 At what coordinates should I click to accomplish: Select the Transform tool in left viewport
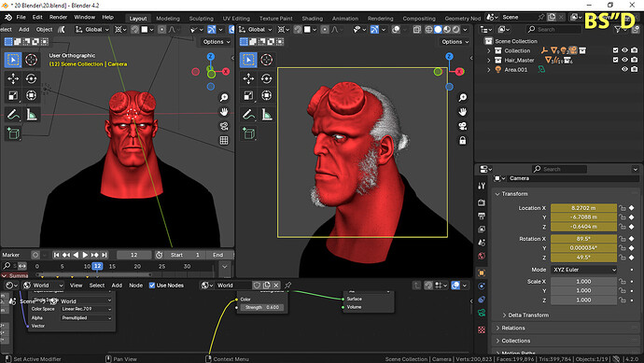point(31,96)
